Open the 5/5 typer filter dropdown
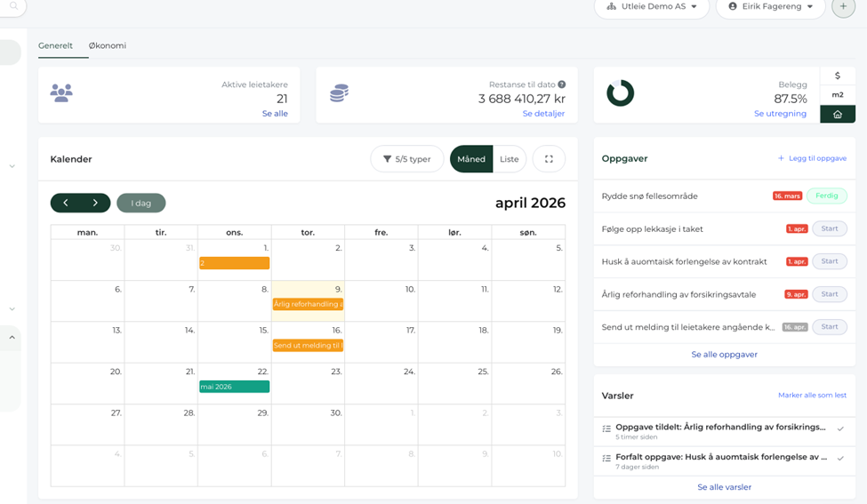The height and width of the screenshot is (504, 867). pyautogui.click(x=407, y=159)
